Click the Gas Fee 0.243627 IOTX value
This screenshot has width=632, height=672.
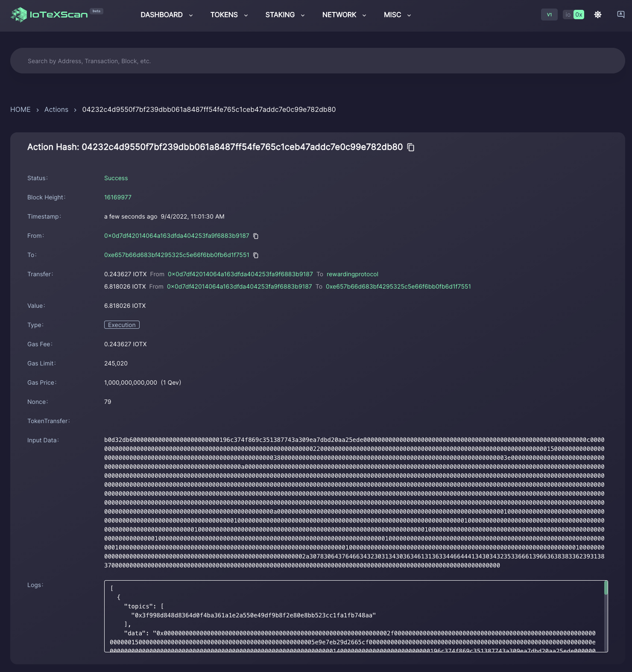coord(126,344)
